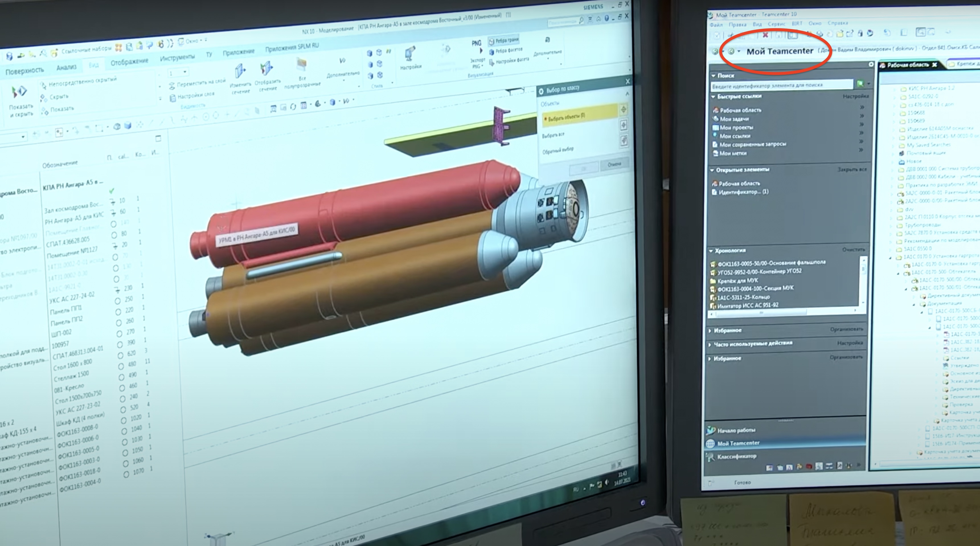This screenshot has height=546, width=980.
Task: Open Приложения SPLM RU tab in NX
Action: click(292, 47)
